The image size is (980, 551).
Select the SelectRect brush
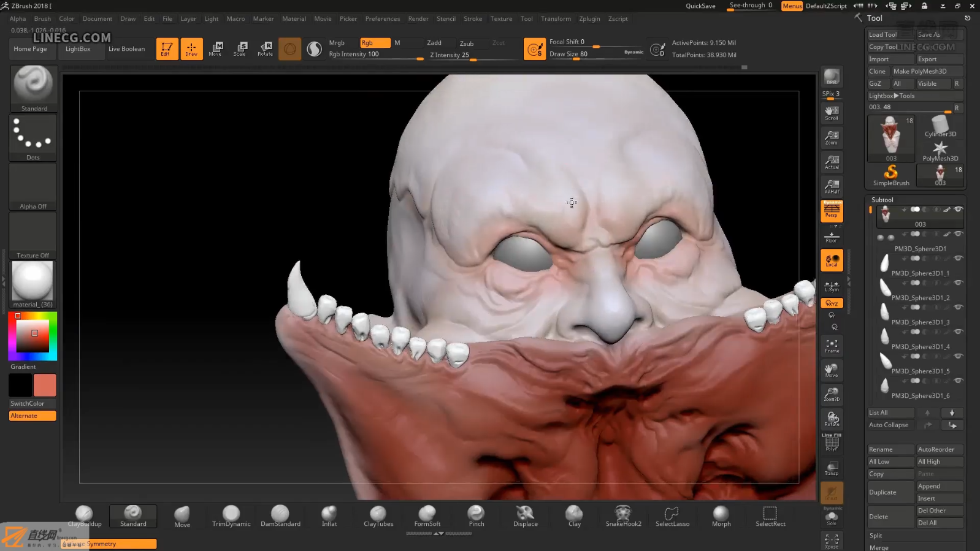[770, 516]
